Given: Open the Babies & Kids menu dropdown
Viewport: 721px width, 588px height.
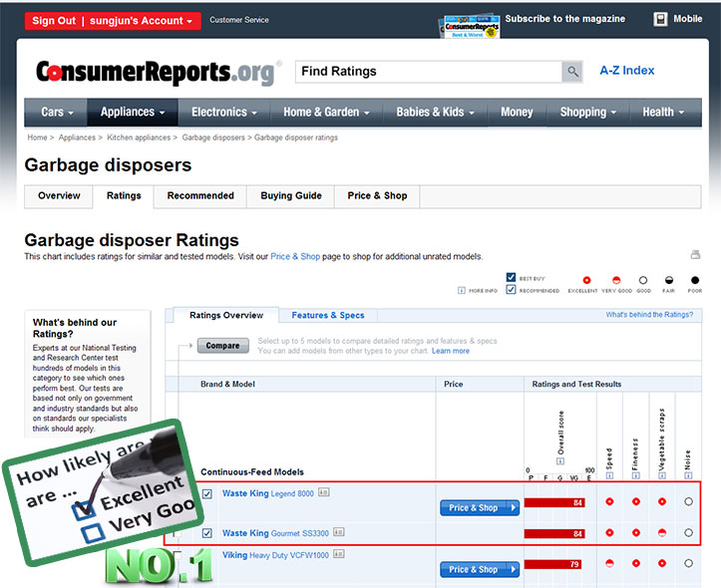Looking at the screenshot, I should (436, 112).
